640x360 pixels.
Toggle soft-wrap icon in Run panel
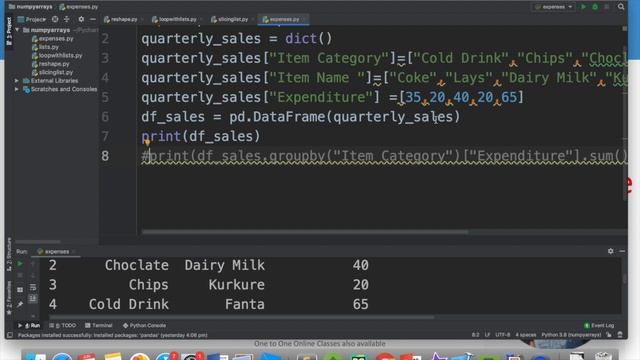coord(33,287)
